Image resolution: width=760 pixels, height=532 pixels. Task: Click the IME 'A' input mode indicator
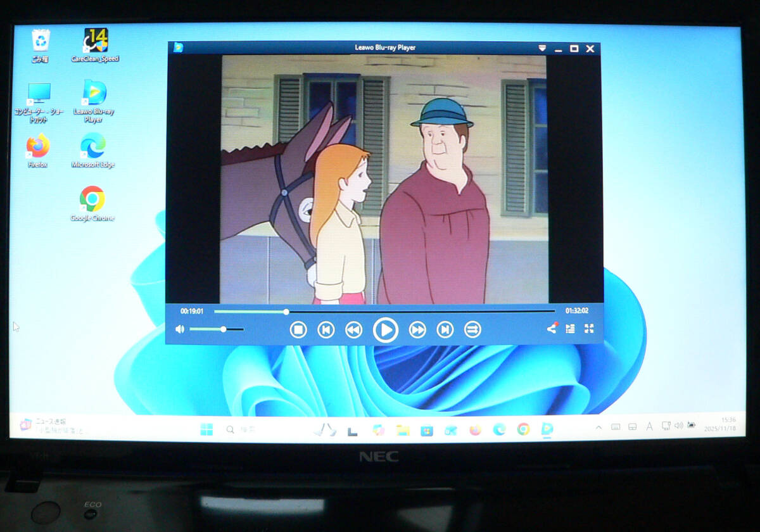649,426
